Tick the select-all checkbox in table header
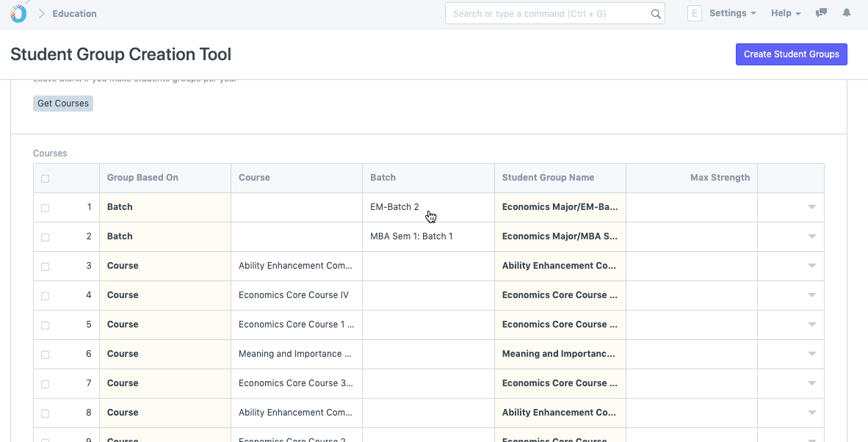 point(46,178)
